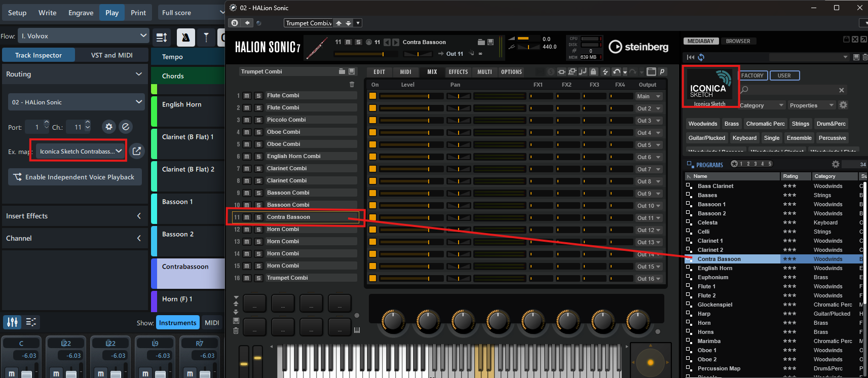Click the trash icon above the slot rack

[352, 84]
